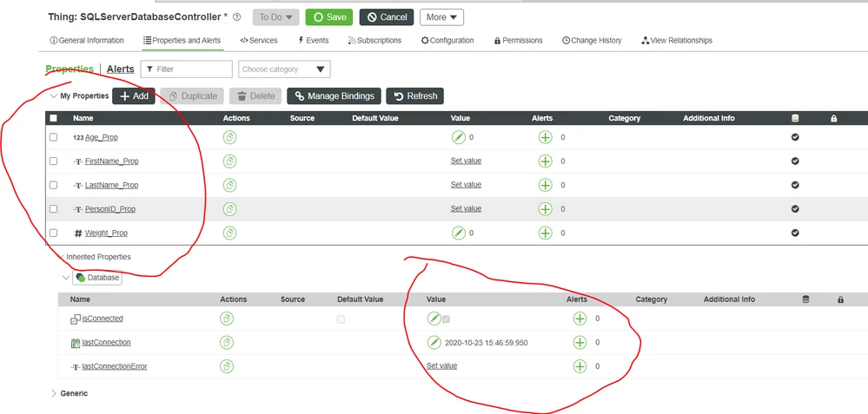Switch to Events tab
Viewport: 868px width, 414px height.
[x=313, y=40]
